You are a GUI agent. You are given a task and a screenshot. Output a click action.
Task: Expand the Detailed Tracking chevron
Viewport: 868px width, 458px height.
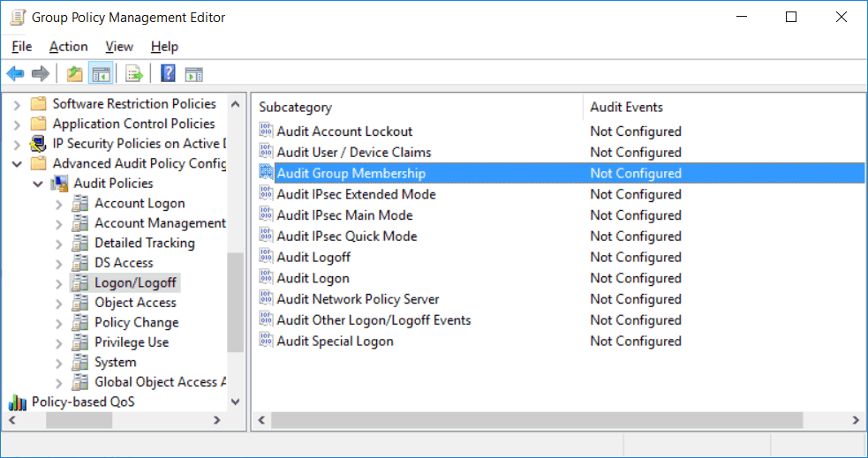pyautogui.click(x=58, y=244)
